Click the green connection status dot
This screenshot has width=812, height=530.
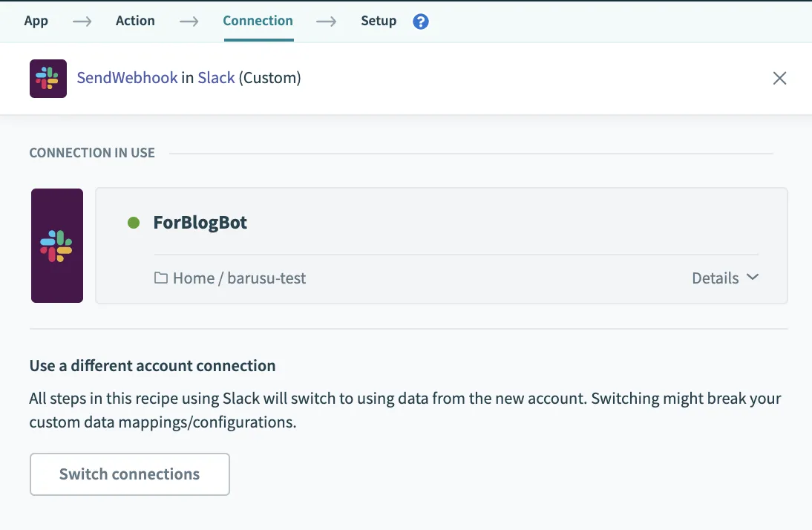click(x=134, y=223)
